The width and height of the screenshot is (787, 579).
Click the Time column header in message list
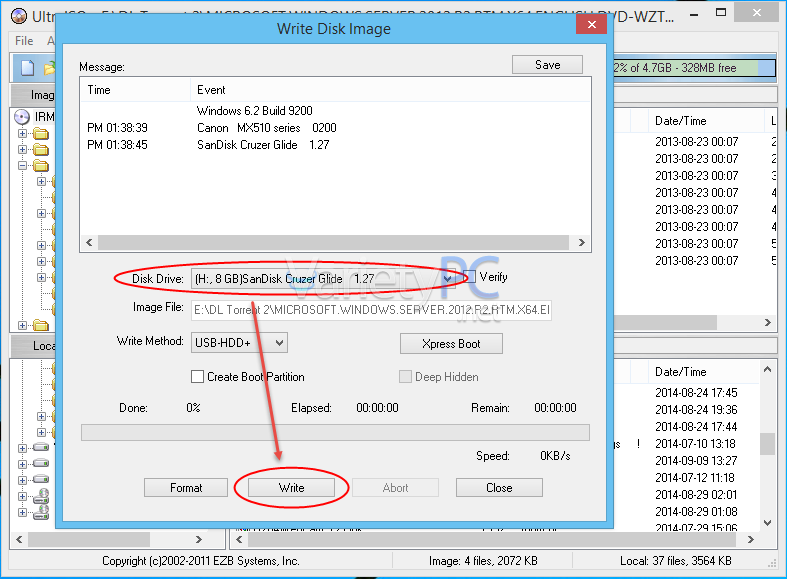coord(136,90)
